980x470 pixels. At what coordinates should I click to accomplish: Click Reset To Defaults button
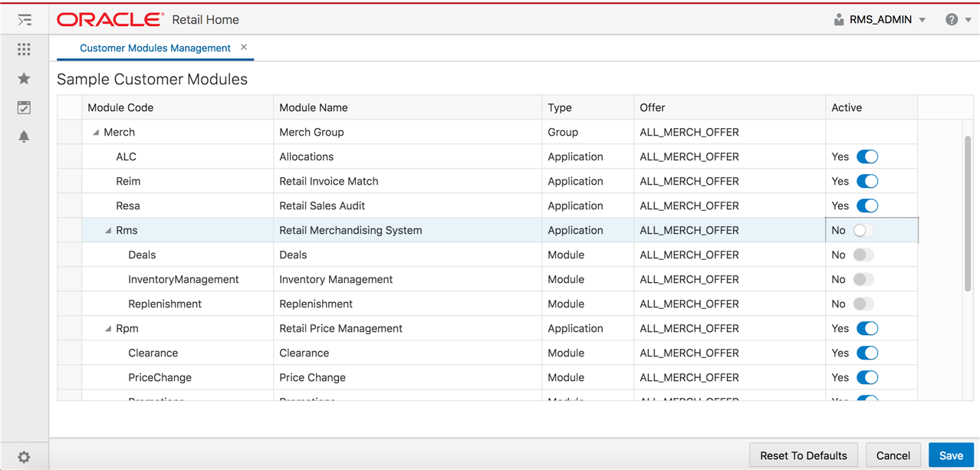coord(804,455)
